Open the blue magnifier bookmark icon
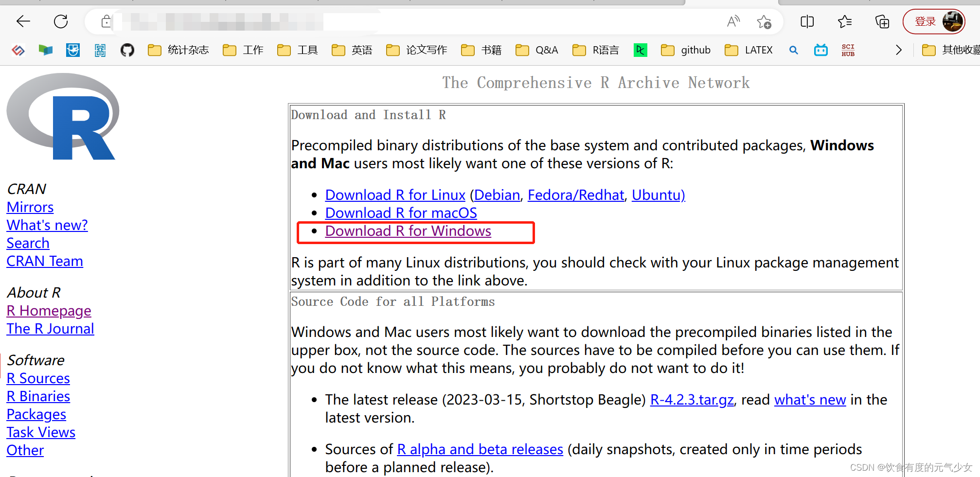Screen dimensions: 980x477 (794, 50)
